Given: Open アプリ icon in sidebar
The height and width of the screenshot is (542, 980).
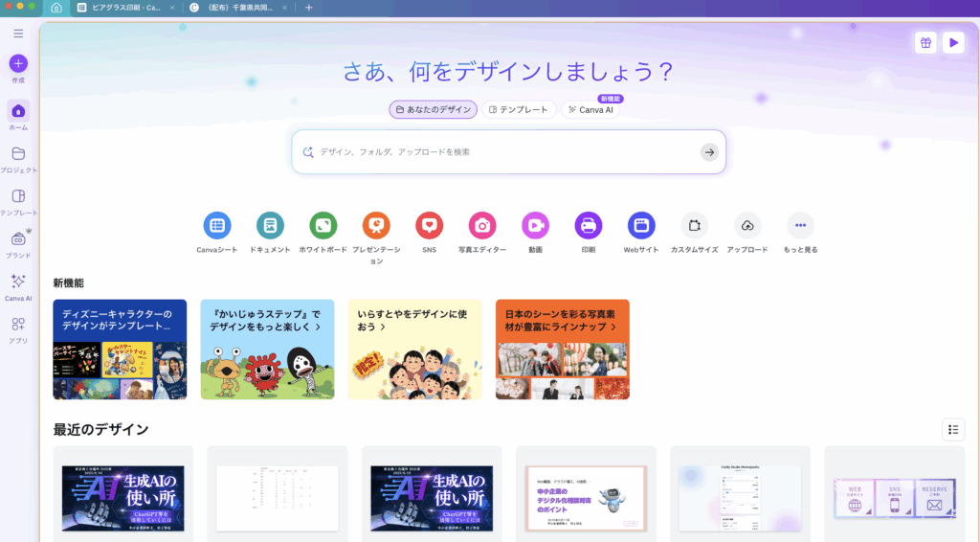Looking at the screenshot, I should point(18,325).
